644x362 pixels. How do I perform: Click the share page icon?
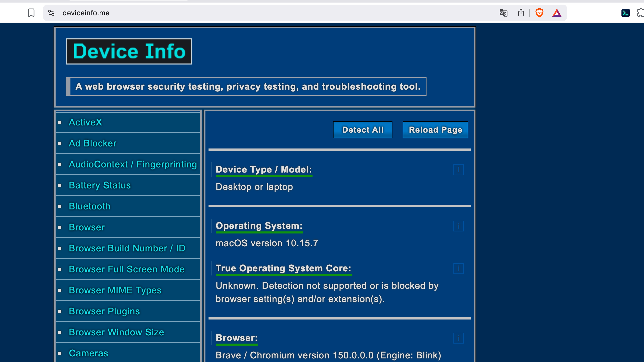tap(521, 13)
